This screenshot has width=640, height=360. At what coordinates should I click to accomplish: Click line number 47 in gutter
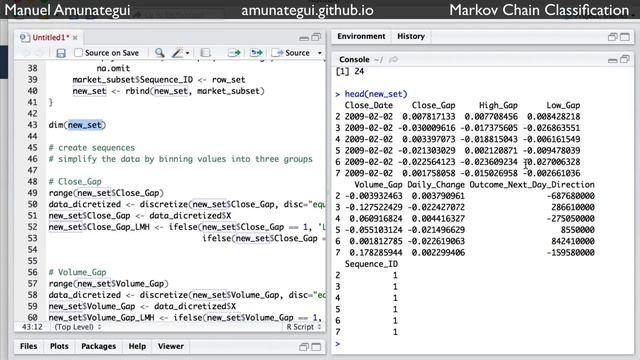tap(32, 170)
